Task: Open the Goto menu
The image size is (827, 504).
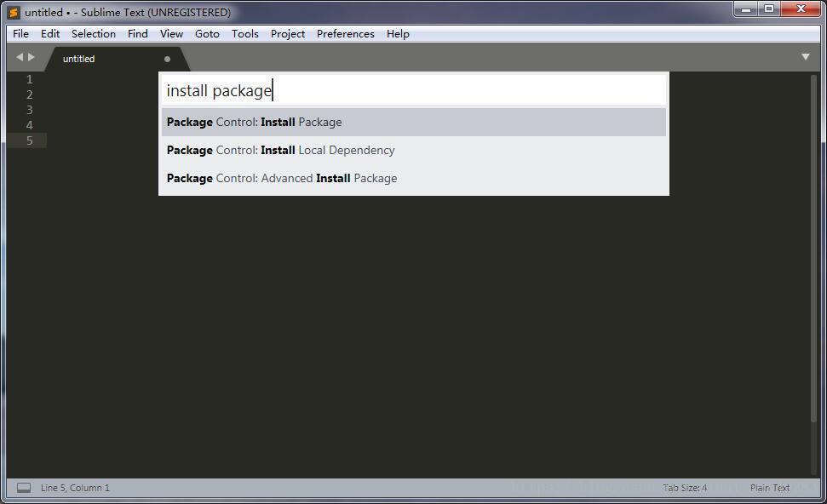Action: pyautogui.click(x=207, y=34)
